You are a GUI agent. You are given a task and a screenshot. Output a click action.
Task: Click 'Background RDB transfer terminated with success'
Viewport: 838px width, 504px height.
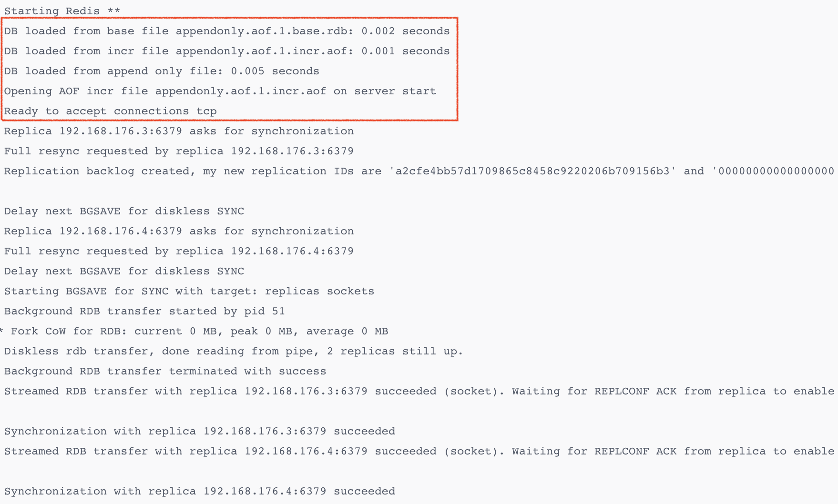(165, 371)
